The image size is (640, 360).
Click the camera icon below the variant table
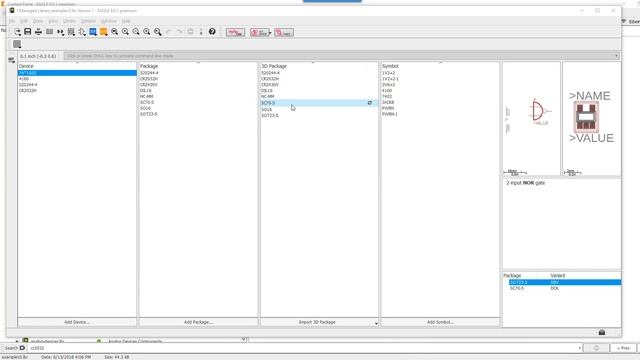(x=602, y=332)
